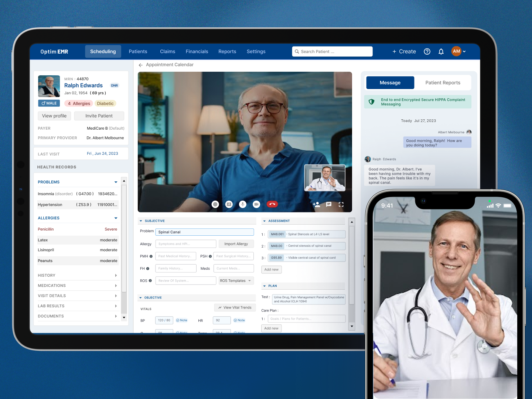Screen dimensions: 532x399
Task: Start screen sharing in the call
Action: [x=229, y=204]
